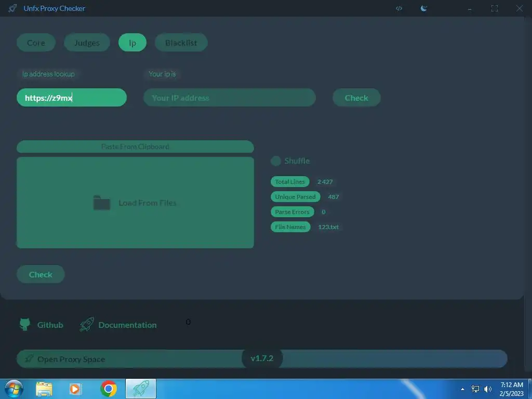Open Windows Explorer from taskbar

[x=44, y=389]
